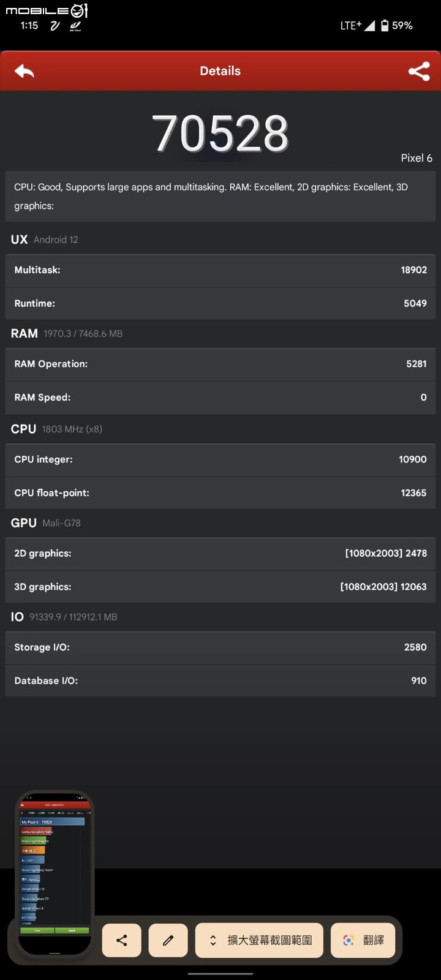Select the Database I/O row
Screen dimensions: 441x980
click(x=221, y=680)
